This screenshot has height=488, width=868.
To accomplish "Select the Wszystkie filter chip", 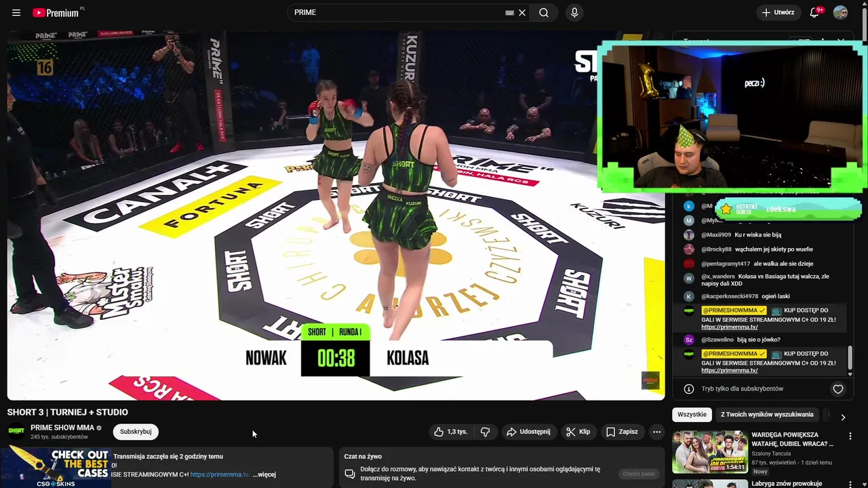I will pyautogui.click(x=692, y=414).
